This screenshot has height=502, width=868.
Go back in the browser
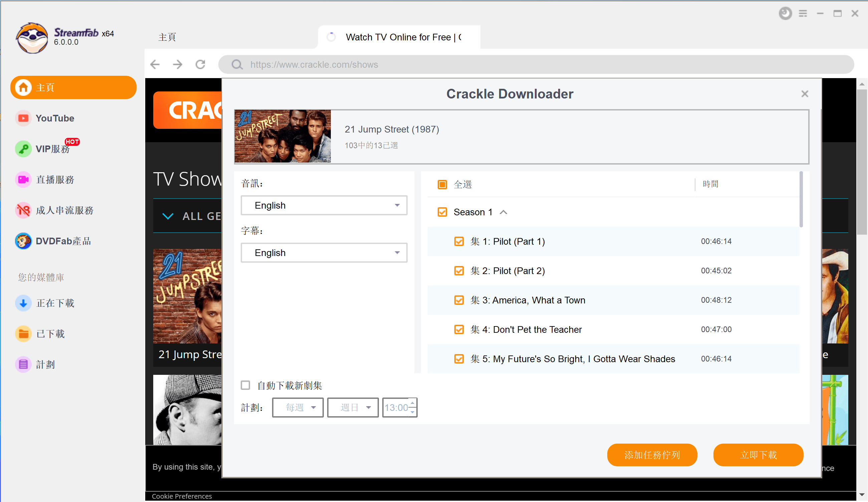click(x=155, y=64)
